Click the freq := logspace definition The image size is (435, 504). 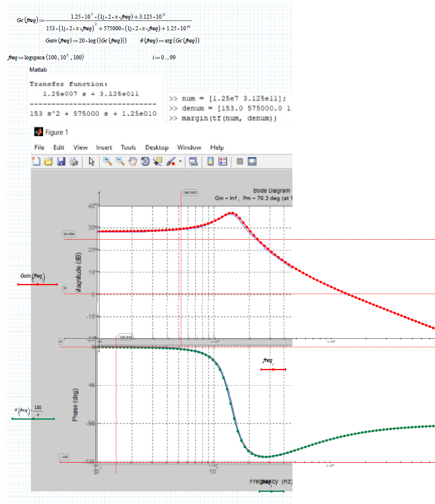click(x=45, y=57)
